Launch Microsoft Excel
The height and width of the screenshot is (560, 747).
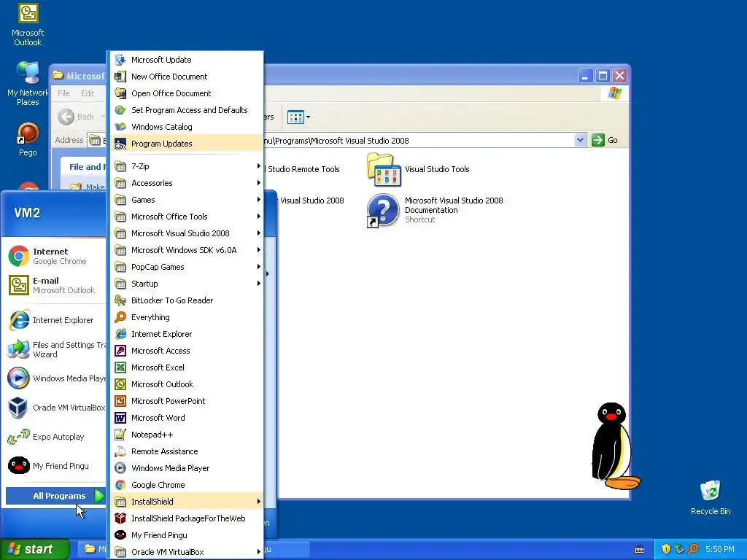[187, 367]
